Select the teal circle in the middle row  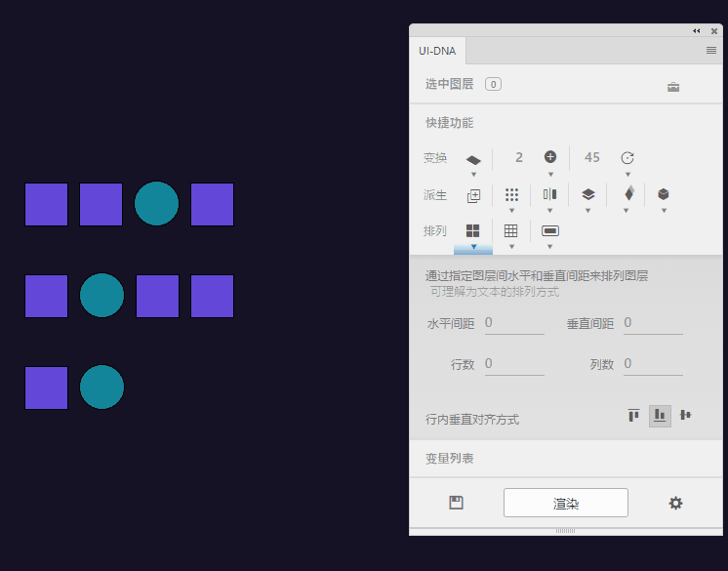point(101,295)
